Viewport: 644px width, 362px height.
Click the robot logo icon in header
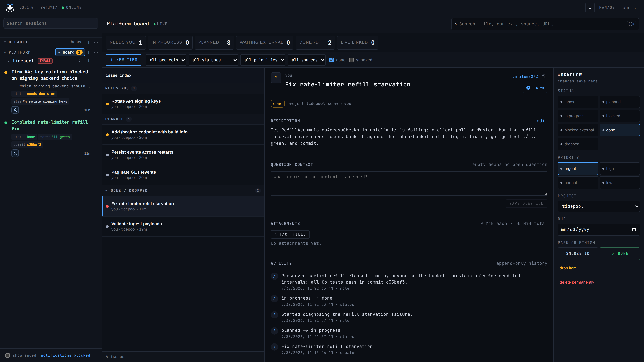pyautogui.click(x=10, y=8)
